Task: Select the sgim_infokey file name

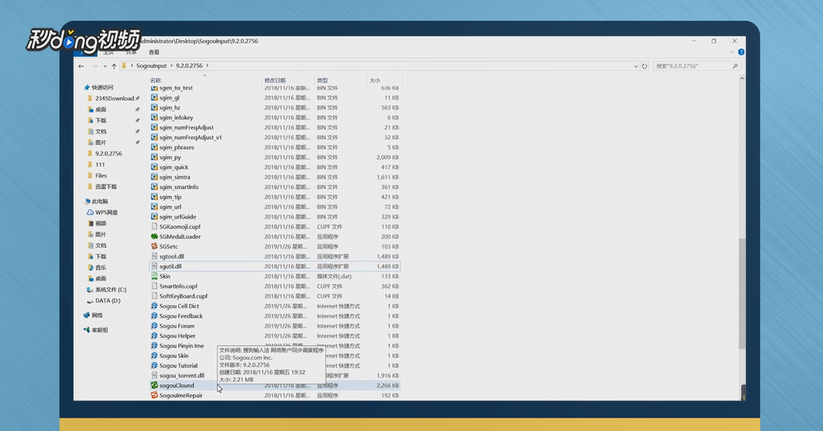Action: [x=176, y=118]
